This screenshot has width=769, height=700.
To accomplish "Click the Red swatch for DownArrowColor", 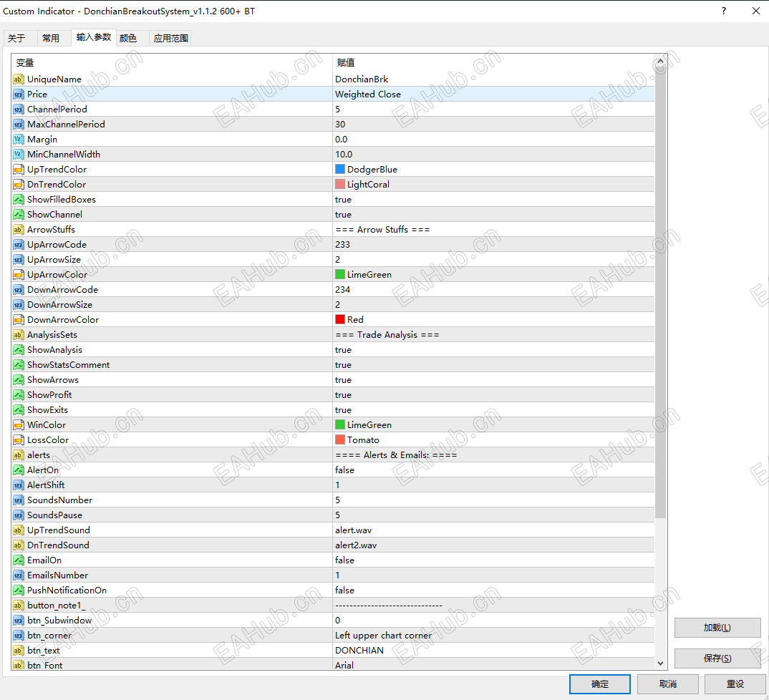I will (x=340, y=320).
